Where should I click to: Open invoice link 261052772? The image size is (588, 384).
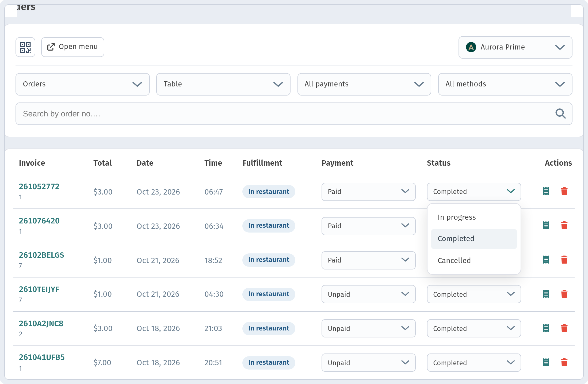(39, 187)
